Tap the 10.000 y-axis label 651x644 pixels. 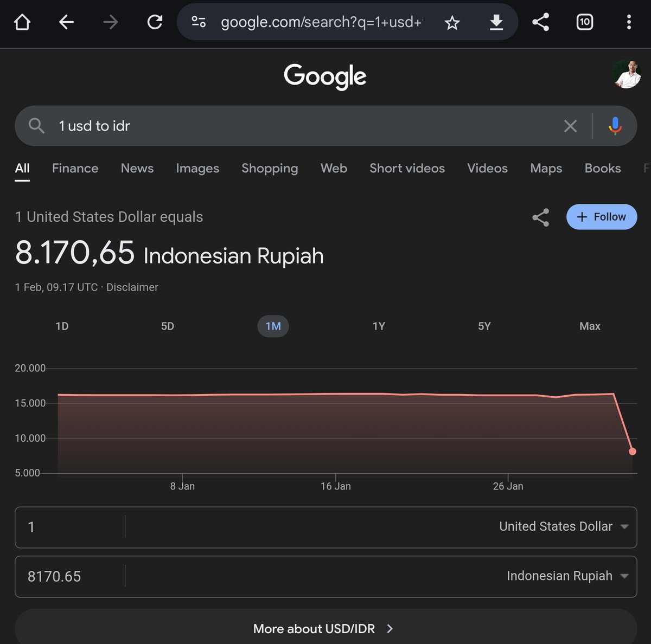(x=30, y=438)
